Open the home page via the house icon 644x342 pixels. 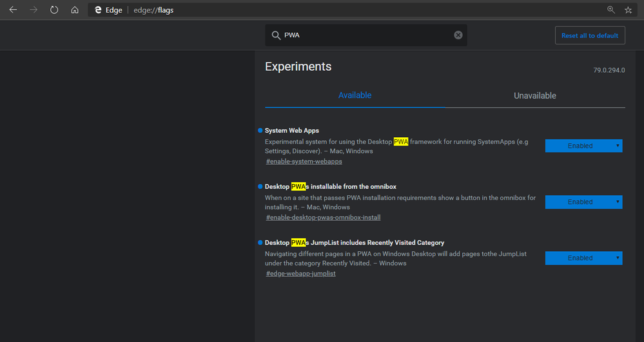[75, 10]
